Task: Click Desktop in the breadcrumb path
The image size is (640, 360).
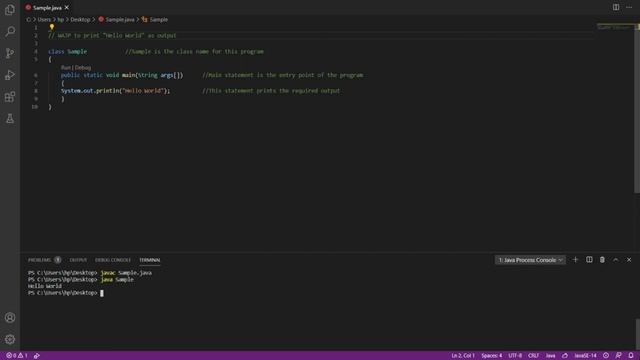Action: point(80,20)
